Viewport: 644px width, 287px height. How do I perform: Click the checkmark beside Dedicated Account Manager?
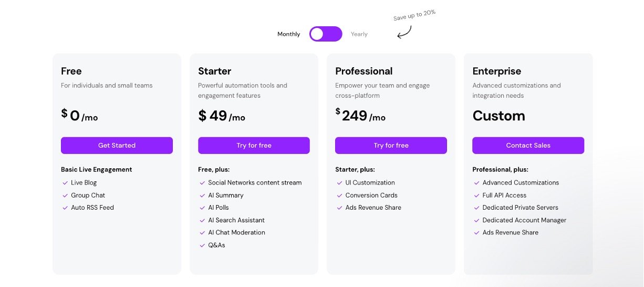click(476, 220)
